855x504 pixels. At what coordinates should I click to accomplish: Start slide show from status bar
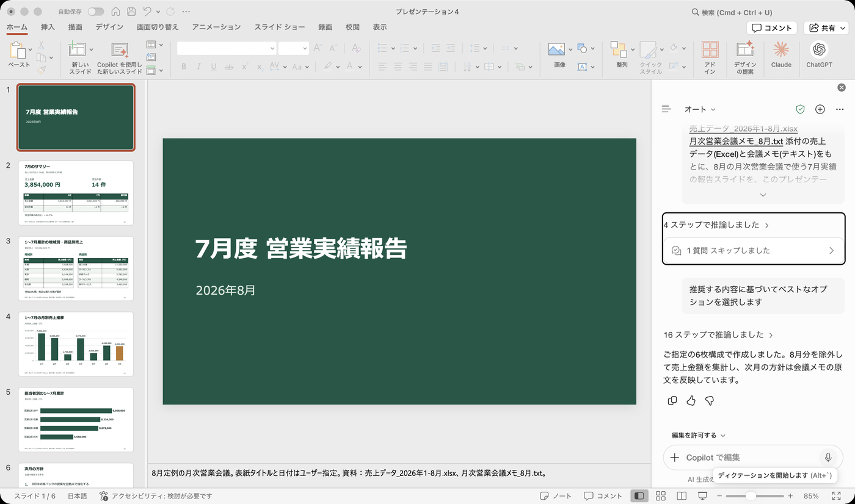(x=703, y=496)
